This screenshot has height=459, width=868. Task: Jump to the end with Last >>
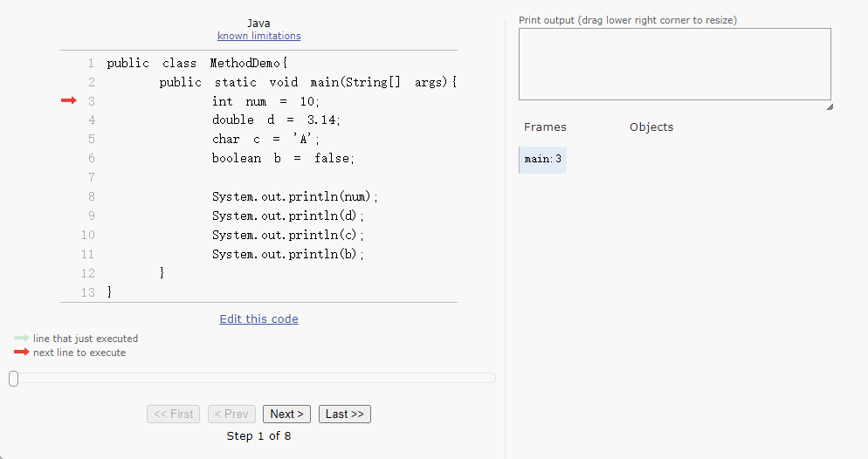344,414
